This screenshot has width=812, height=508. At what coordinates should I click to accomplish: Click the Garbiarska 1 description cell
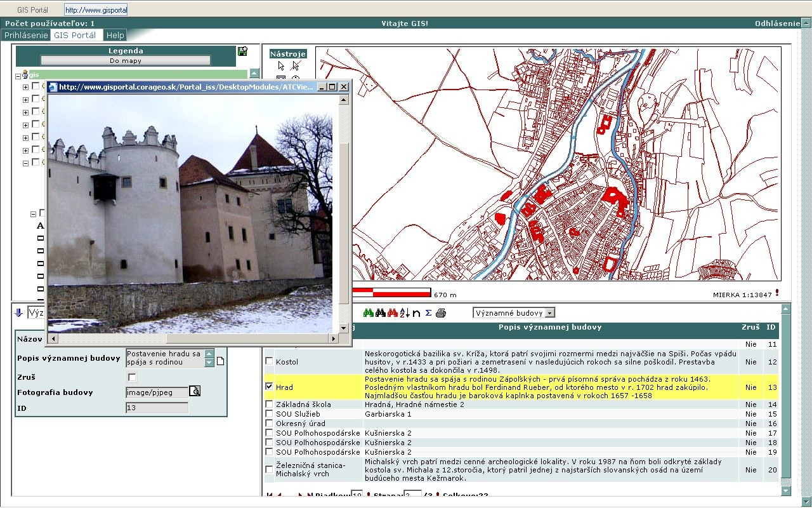[x=550, y=413]
